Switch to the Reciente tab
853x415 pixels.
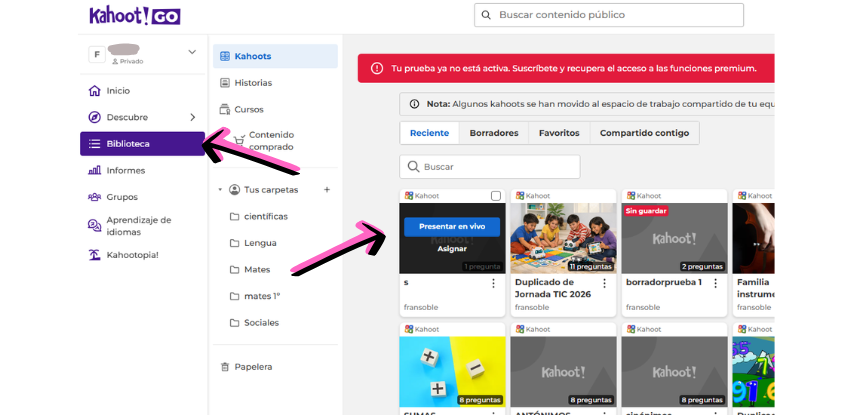[x=430, y=133]
